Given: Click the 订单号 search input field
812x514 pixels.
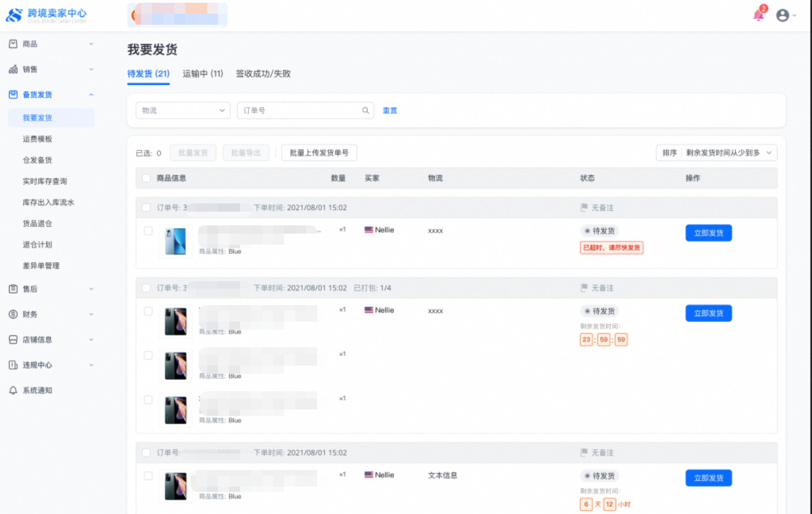Looking at the screenshot, I should (300, 110).
